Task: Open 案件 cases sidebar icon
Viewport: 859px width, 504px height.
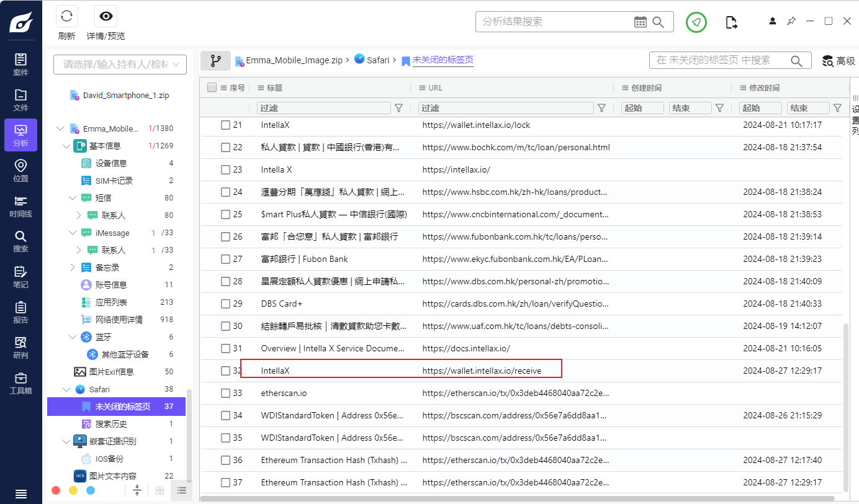Action: (20, 65)
